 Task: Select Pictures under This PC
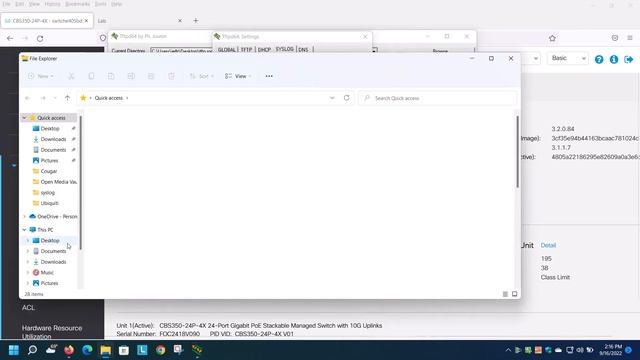point(49,283)
